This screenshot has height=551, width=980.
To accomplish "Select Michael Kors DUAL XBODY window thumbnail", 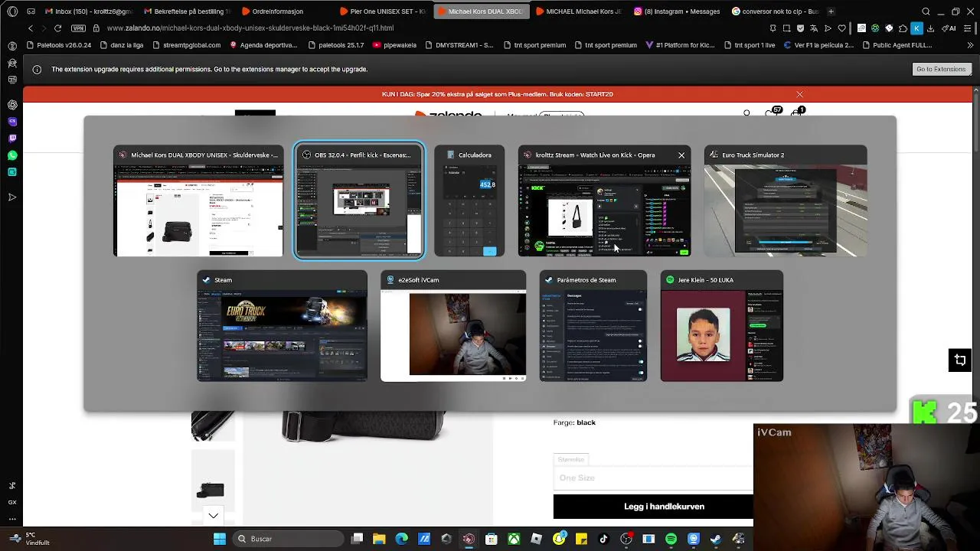I will click(198, 201).
